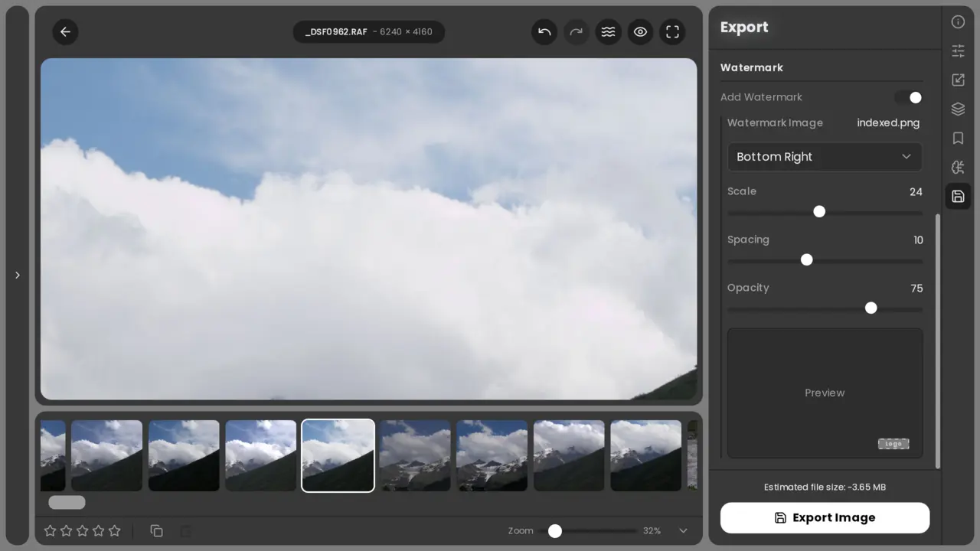
Task: Click the Export Image button
Action: pyautogui.click(x=825, y=518)
